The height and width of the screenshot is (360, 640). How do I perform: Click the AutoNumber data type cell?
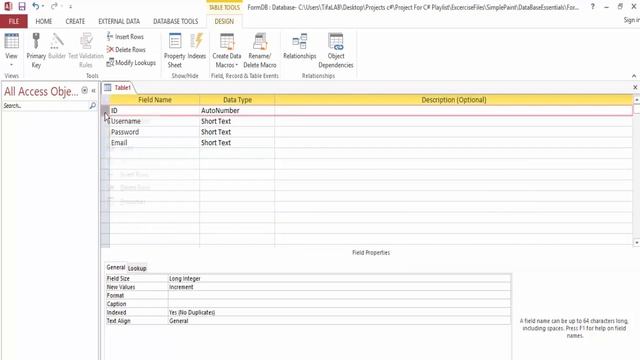[x=237, y=111]
